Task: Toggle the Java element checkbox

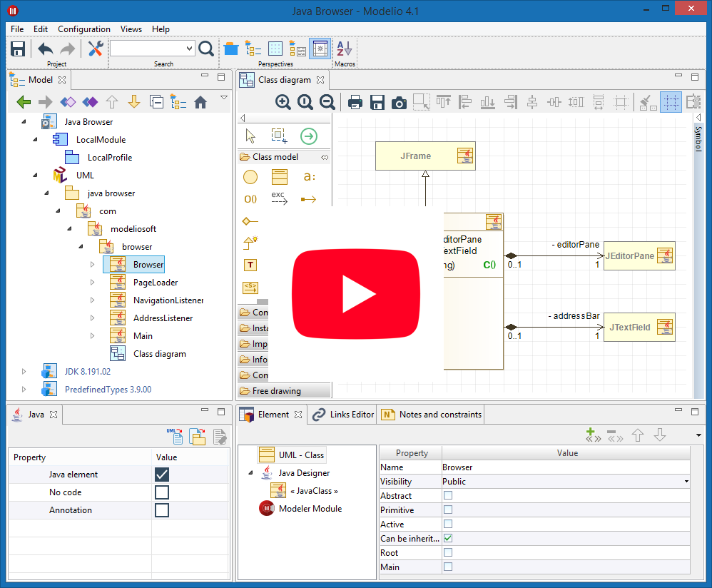Action: 162,475
